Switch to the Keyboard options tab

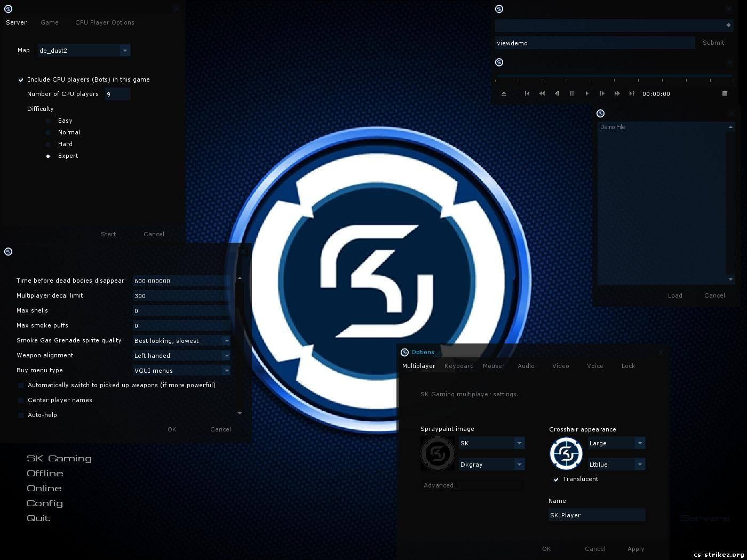(459, 366)
